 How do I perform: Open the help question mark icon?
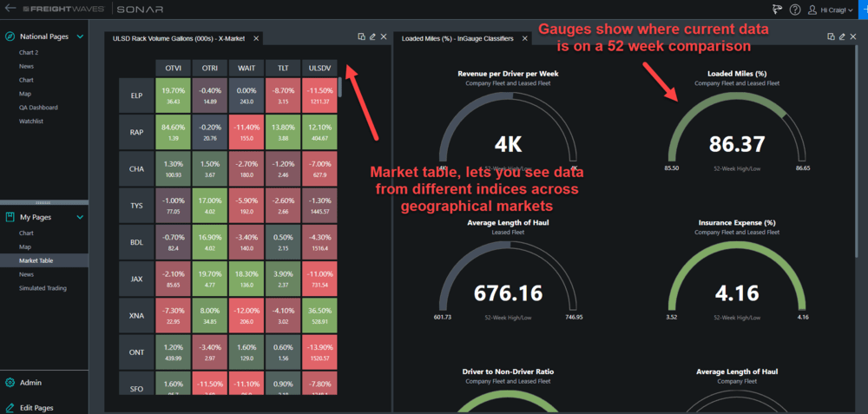(795, 10)
